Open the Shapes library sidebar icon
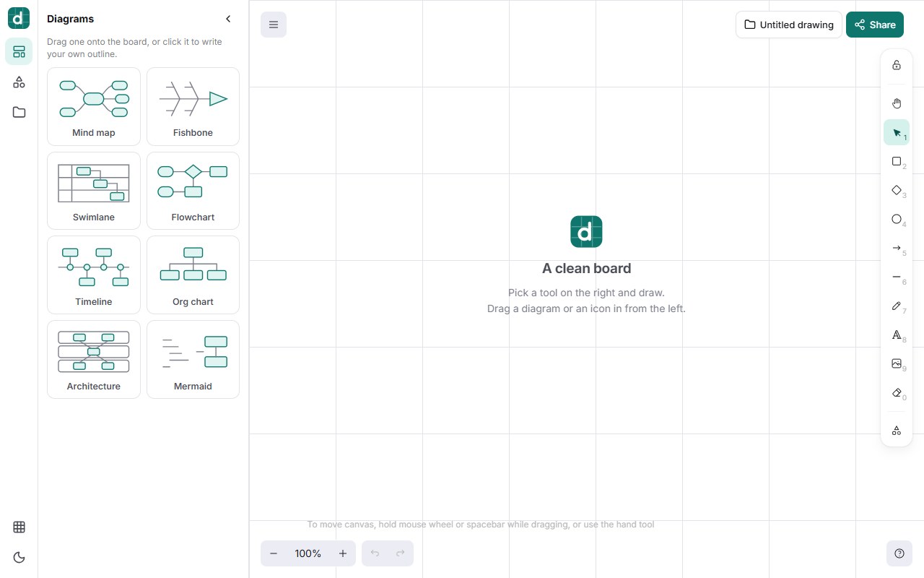This screenshot has height=578, width=924. [x=19, y=82]
